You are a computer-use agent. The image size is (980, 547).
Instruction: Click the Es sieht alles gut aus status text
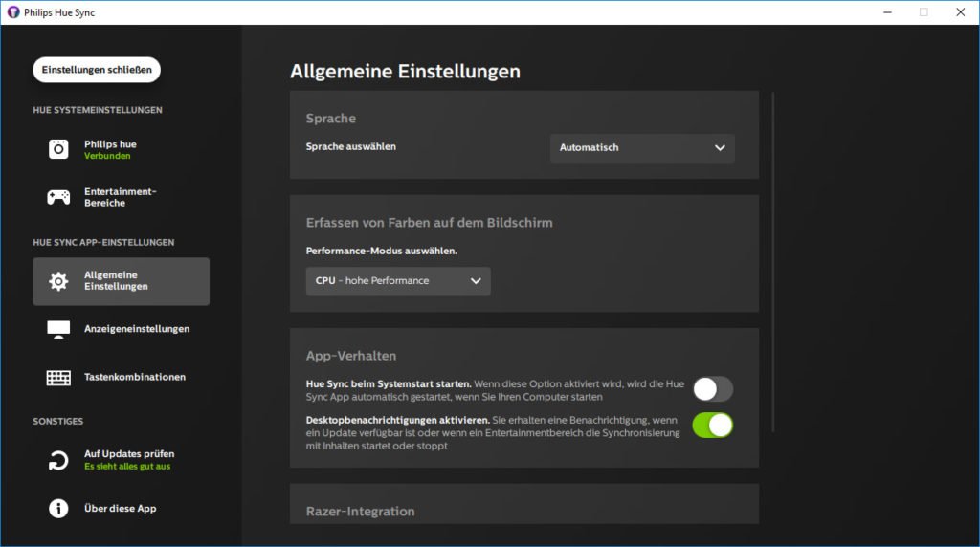tap(127, 467)
